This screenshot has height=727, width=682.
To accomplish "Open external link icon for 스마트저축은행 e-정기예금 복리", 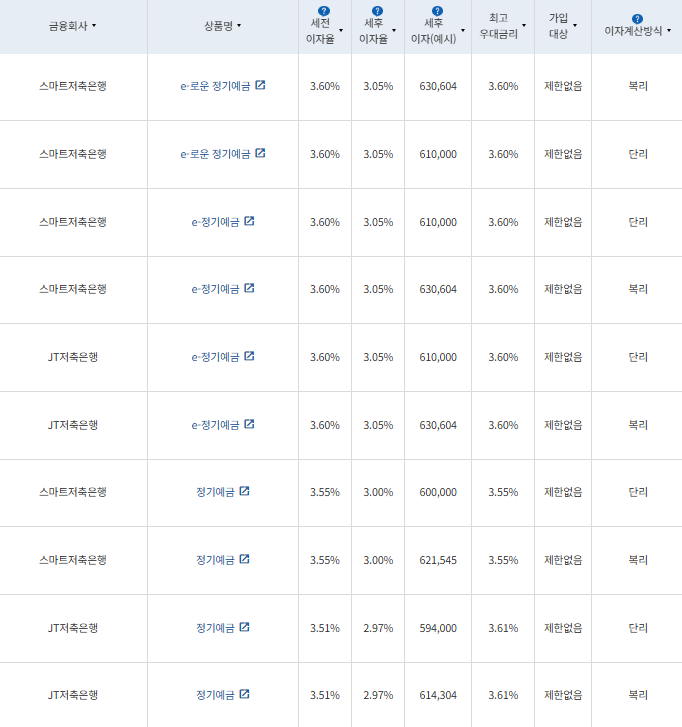I will click(x=249, y=288).
